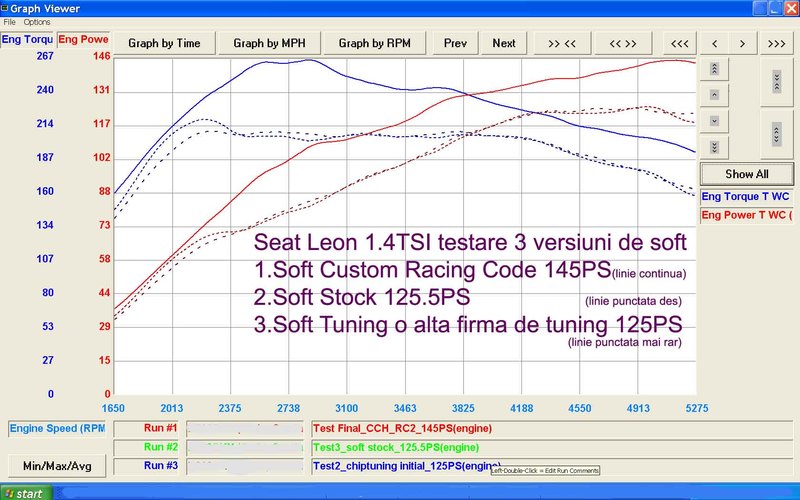
Task: Click the 1650 RPM axis label
Action: click(113, 409)
